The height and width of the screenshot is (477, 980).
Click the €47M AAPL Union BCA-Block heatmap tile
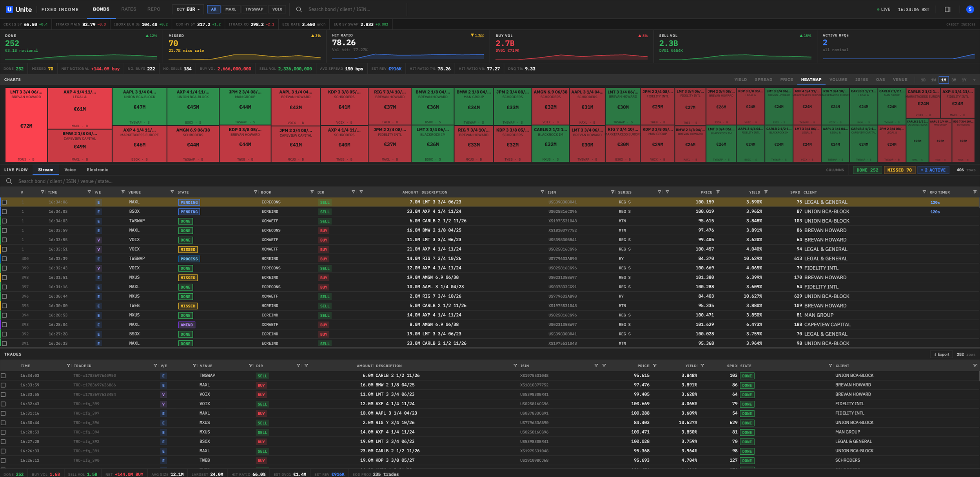(x=140, y=107)
